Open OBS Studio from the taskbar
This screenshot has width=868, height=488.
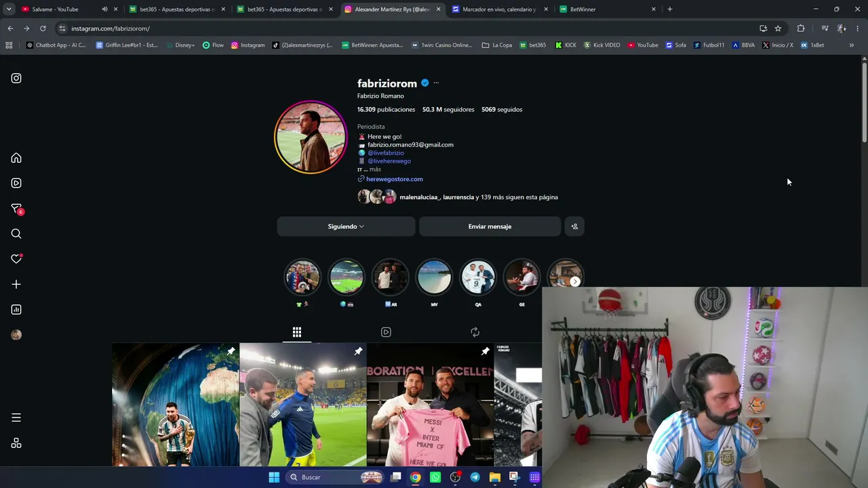click(x=455, y=477)
